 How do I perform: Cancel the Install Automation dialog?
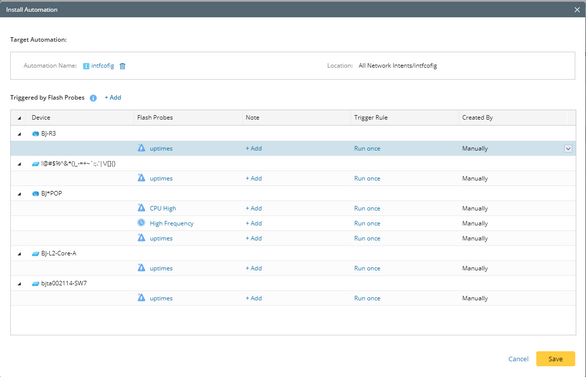point(518,359)
